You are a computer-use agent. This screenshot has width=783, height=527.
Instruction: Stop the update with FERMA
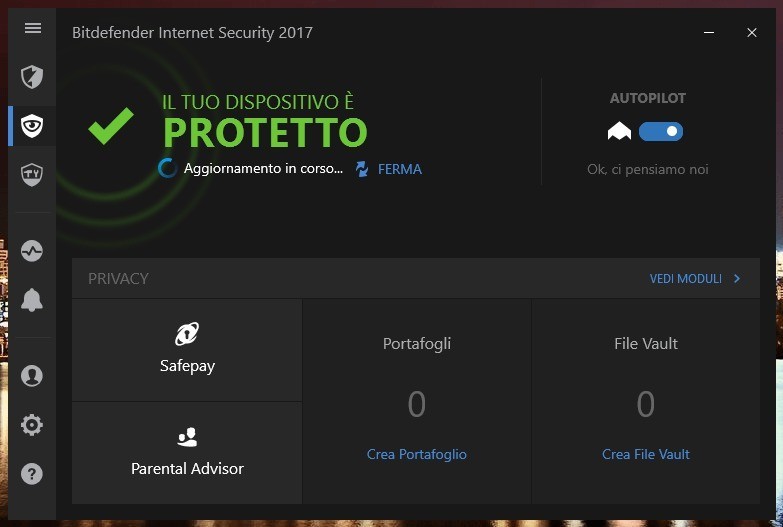click(x=399, y=169)
